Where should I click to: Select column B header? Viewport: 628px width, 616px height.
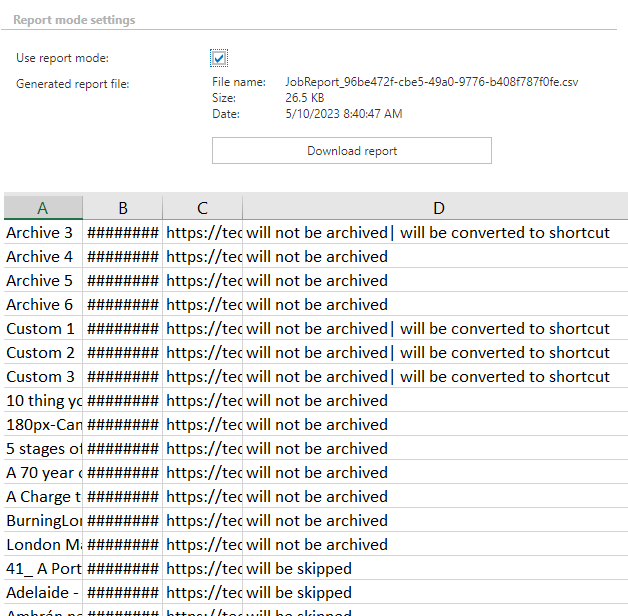click(122, 208)
